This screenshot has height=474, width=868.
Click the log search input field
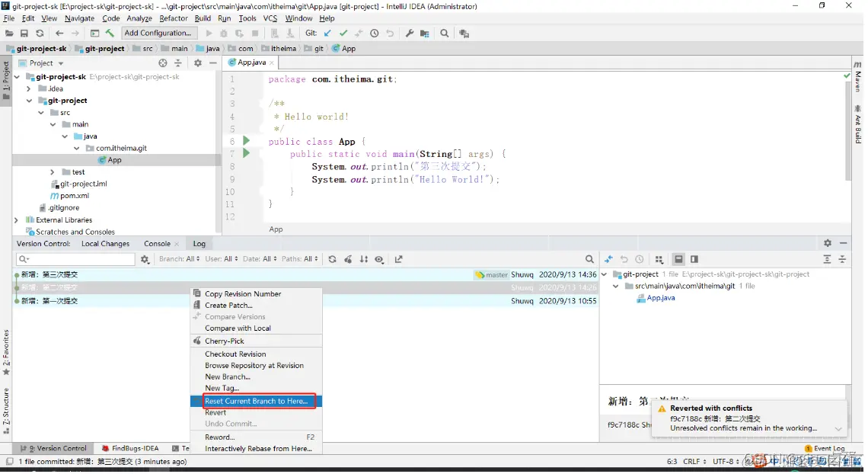[76, 259]
